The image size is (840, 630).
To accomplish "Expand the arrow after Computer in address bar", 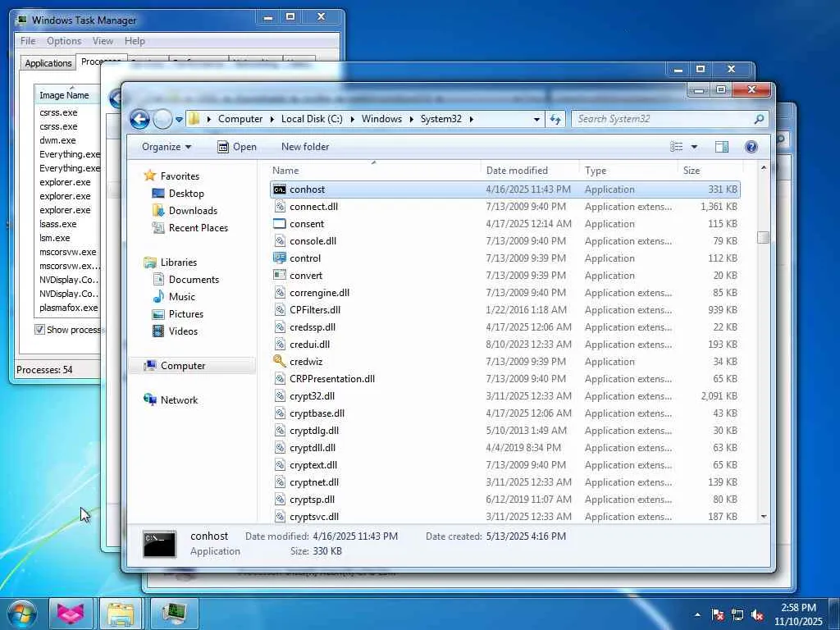I will [x=272, y=119].
